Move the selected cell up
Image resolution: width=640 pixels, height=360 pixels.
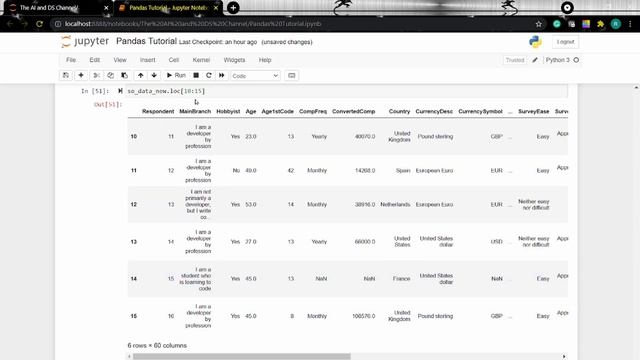point(140,76)
